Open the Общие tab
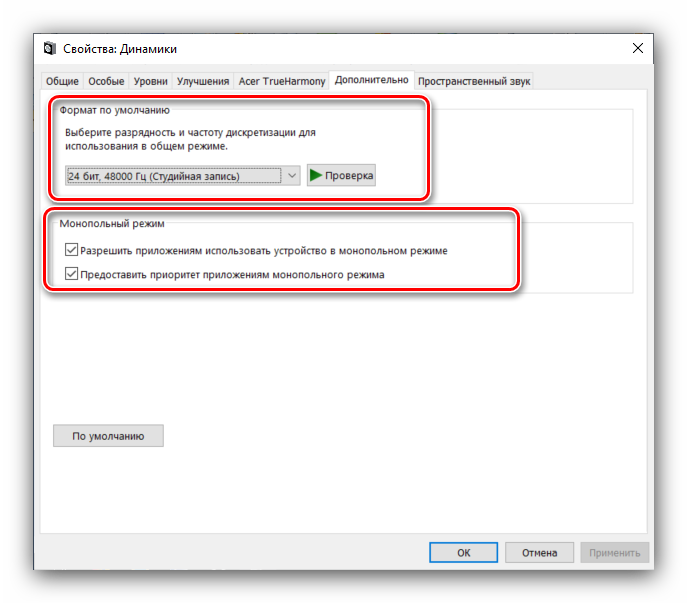Screen dimensions: 687x603 62,82
